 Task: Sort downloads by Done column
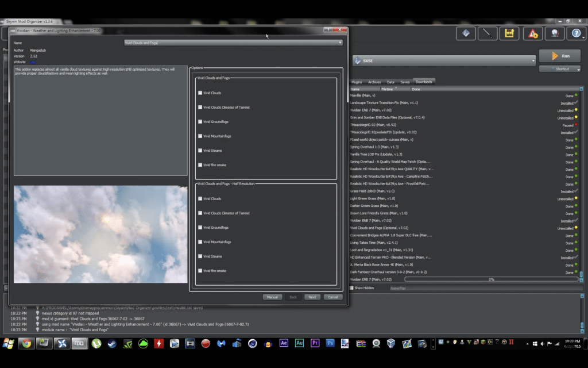[x=494, y=89]
